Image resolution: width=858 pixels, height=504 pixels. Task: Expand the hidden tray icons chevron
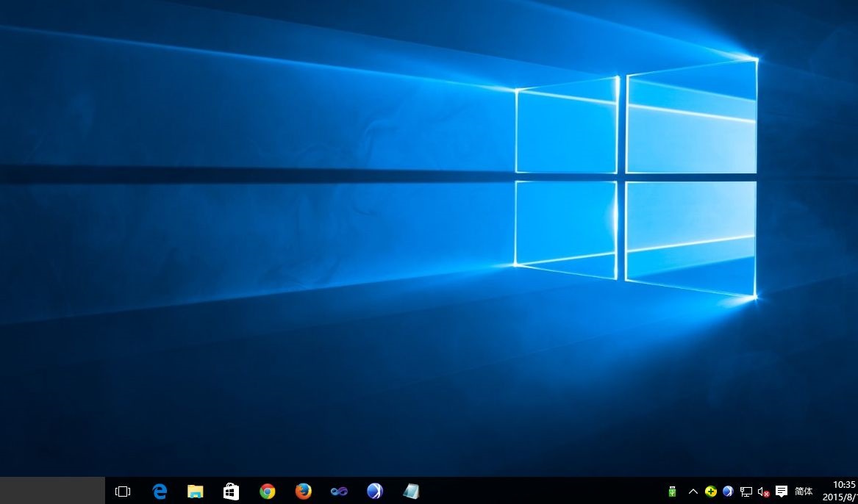693,492
